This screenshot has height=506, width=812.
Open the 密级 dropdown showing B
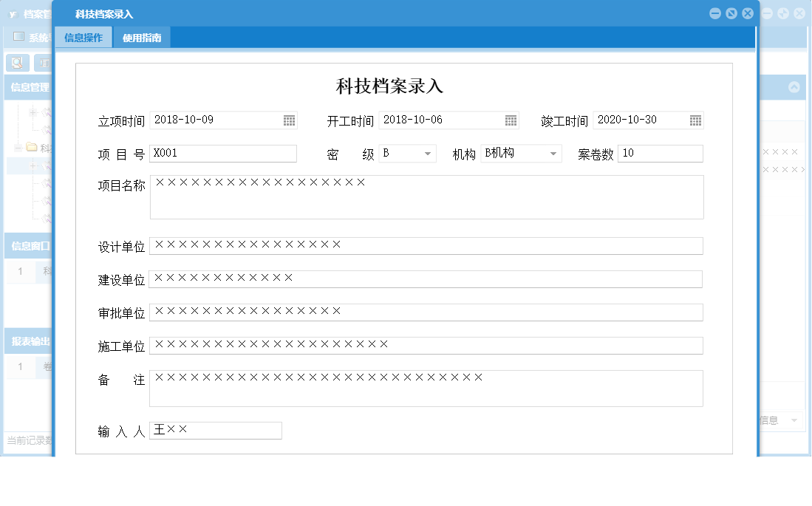427,154
